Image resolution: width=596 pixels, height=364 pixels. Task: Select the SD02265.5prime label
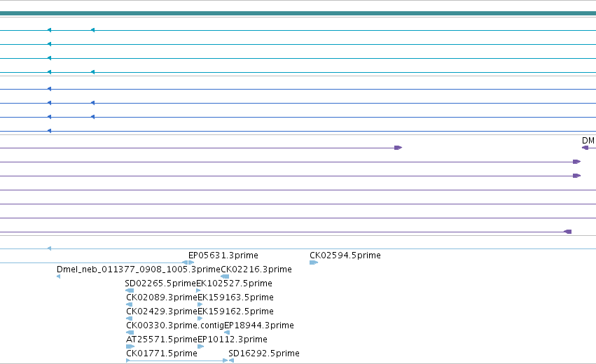[x=160, y=283]
